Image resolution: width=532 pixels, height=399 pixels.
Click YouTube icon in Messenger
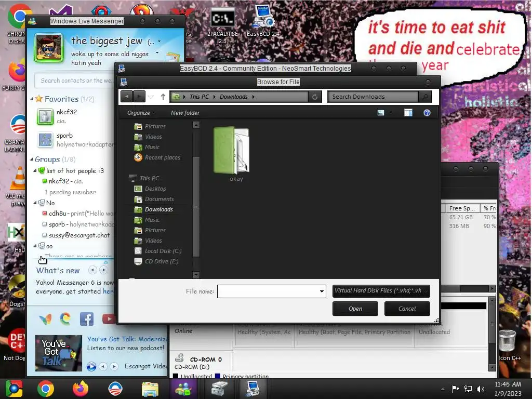click(109, 319)
